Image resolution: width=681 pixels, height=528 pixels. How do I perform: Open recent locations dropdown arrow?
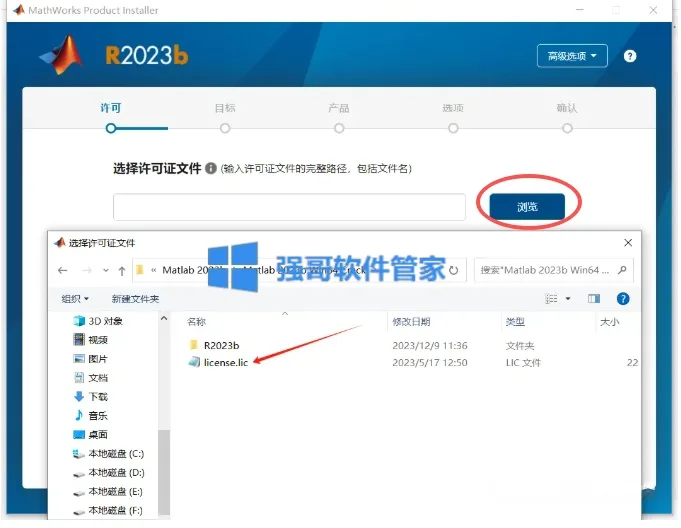(106, 271)
